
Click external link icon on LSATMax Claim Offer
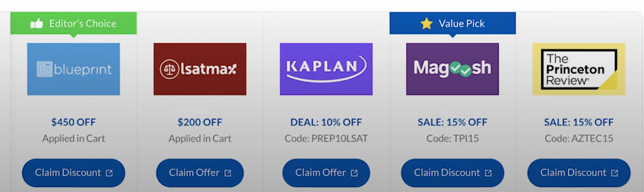pyautogui.click(x=228, y=173)
